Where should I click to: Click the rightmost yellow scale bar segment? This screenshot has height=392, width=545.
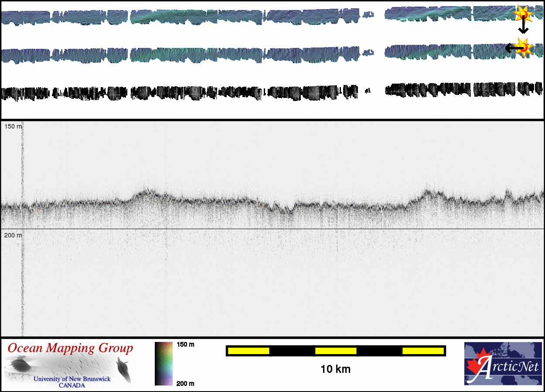tap(422, 351)
